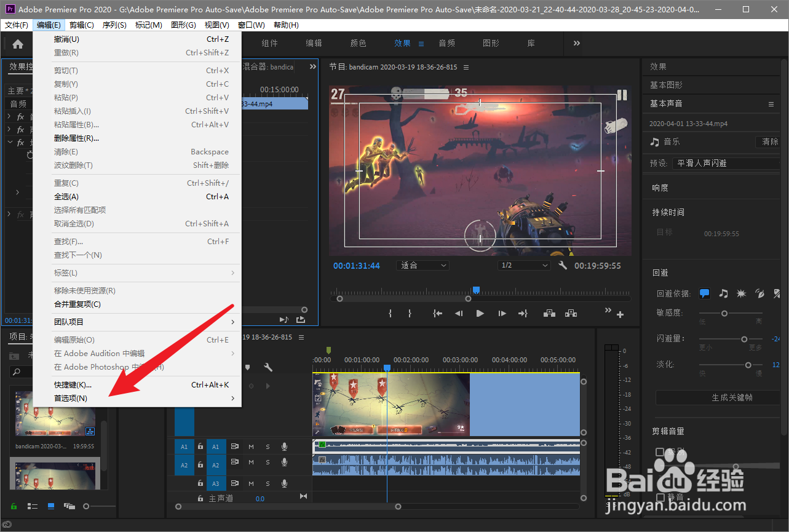Select music note ducking icon

pos(724,293)
